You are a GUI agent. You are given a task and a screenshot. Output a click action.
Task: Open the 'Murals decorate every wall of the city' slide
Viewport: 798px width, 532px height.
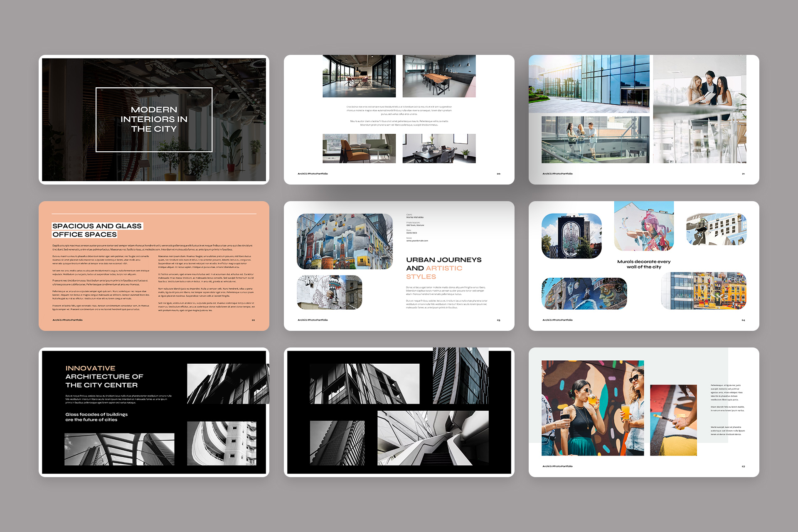(x=643, y=264)
